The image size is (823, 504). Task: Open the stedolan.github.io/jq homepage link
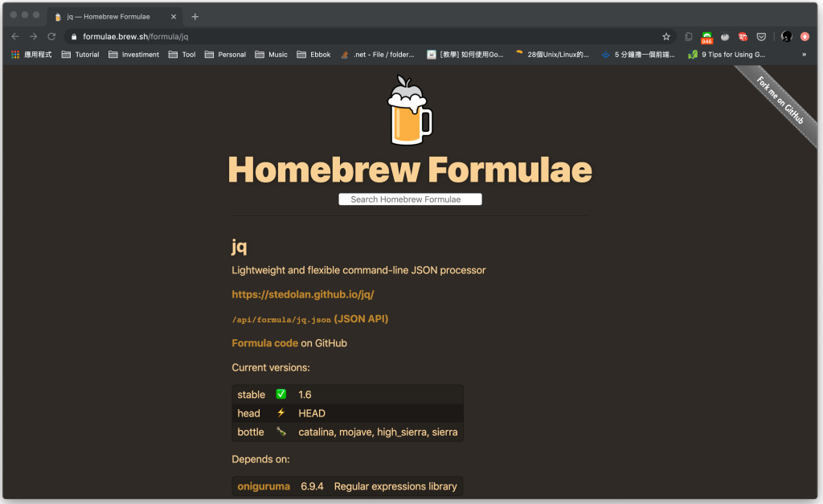pyautogui.click(x=303, y=294)
